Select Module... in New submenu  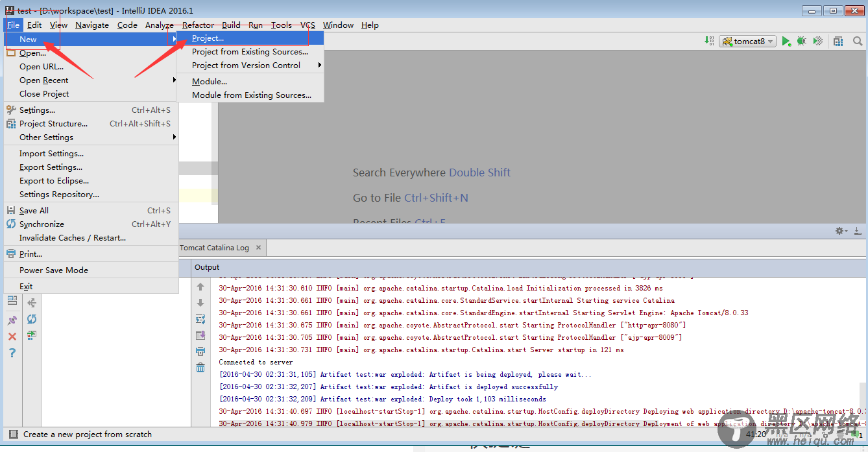(x=250, y=82)
